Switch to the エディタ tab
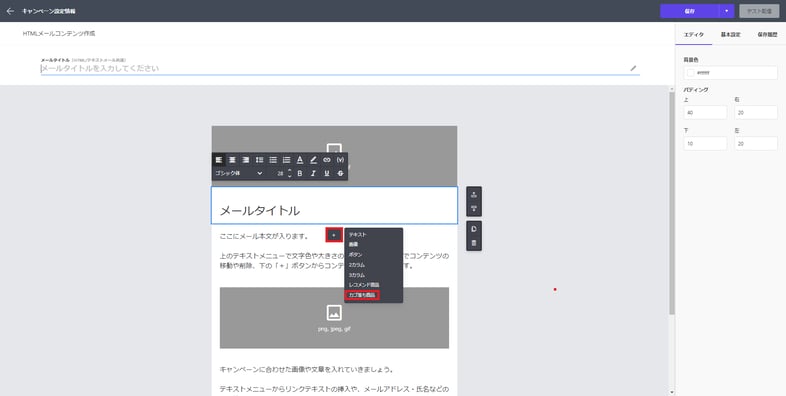Image resolution: width=786 pixels, height=396 pixels. click(x=694, y=35)
